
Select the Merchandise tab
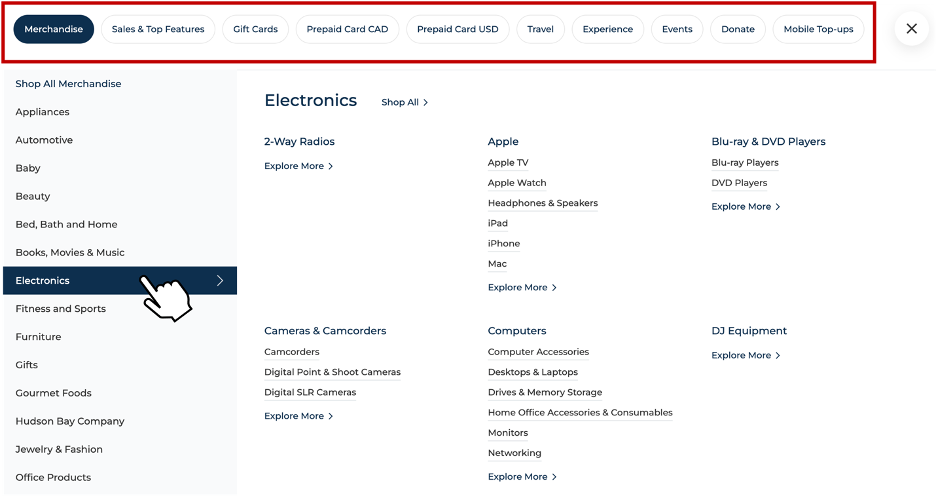(54, 29)
